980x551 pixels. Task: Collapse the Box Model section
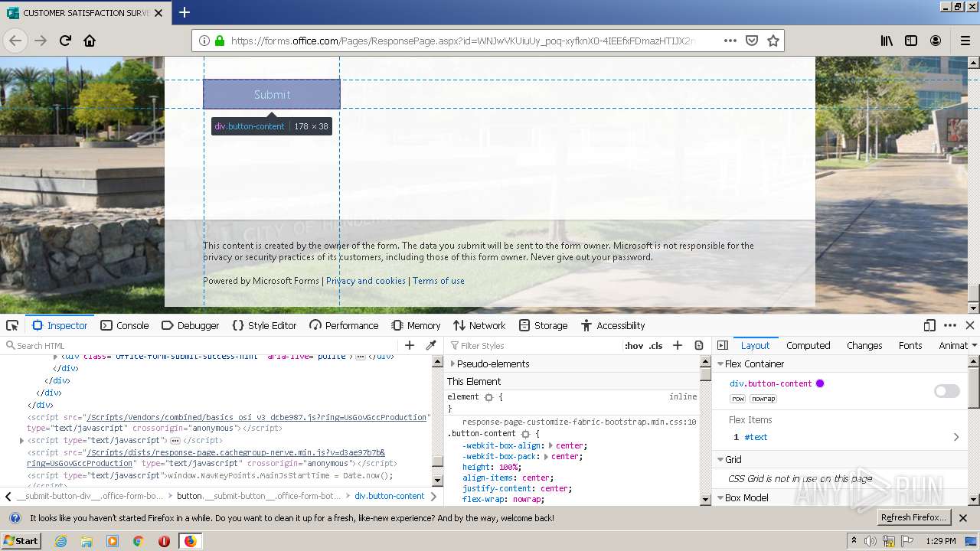720,497
